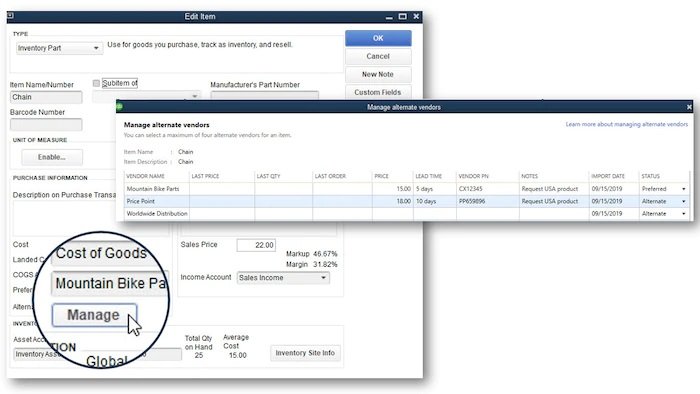Click the Subitem of dropdown arrow
The height and width of the screenshot is (394, 700).
pos(195,96)
